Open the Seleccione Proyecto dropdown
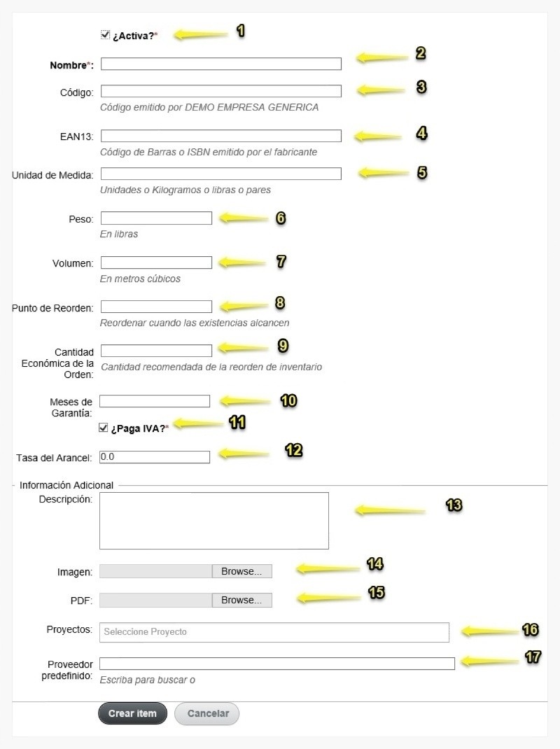Screen dimensions: 560x749 pos(274,632)
